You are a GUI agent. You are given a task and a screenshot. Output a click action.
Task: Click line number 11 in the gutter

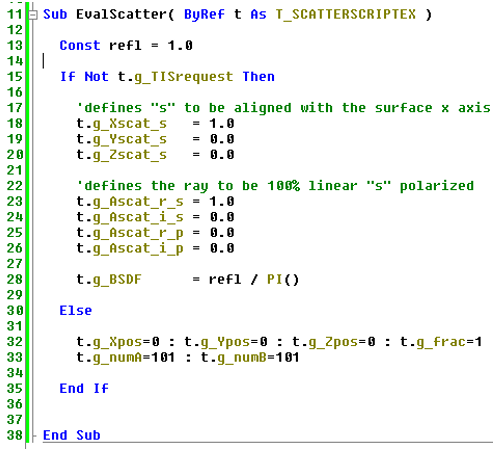(15, 15)
